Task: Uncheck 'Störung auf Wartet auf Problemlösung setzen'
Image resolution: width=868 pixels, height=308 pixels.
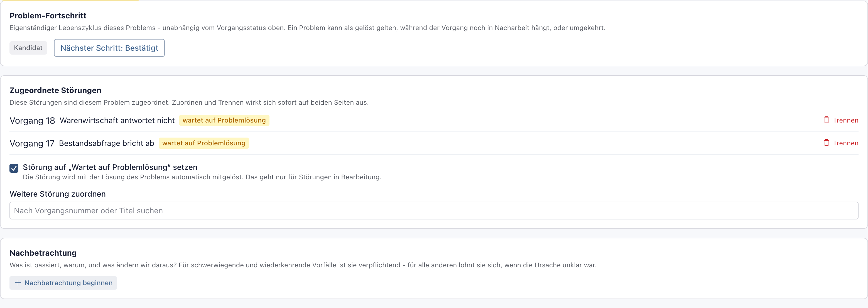Action: [x=14, y=168]
